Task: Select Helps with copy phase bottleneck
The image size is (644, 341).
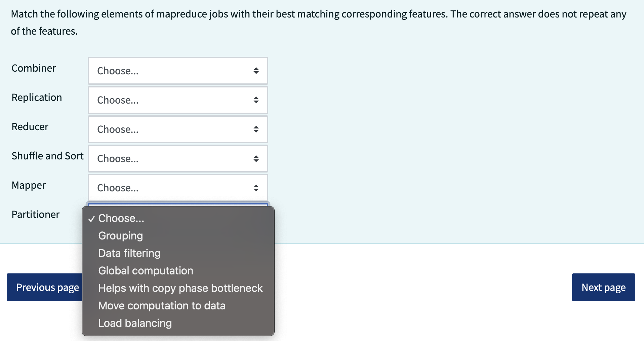Action: 180,288
